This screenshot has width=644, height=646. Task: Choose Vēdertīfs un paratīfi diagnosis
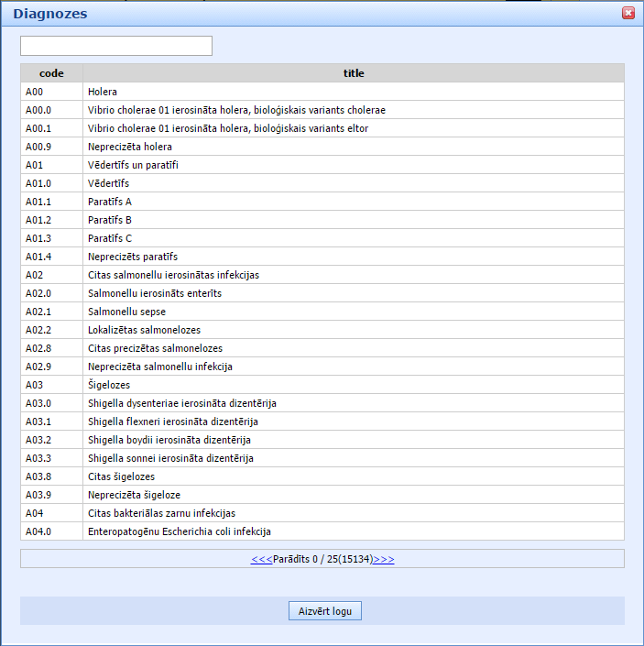click(x=133, y=165)
